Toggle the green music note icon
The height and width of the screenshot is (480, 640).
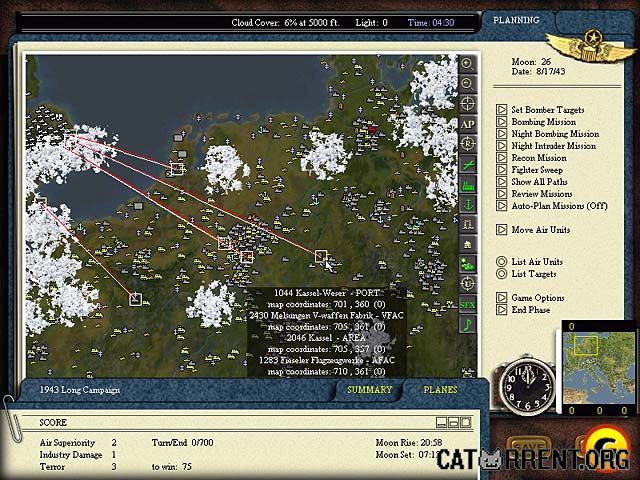click(467, 325)
